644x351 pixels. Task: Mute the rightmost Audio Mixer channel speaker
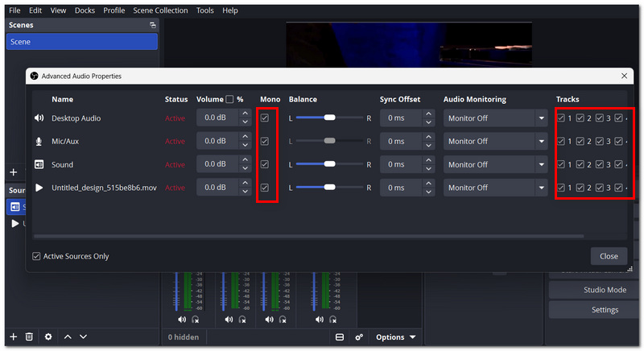320,320
